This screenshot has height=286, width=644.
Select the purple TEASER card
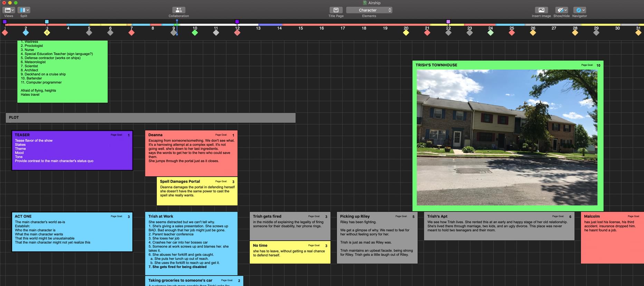tap(72, 150)
